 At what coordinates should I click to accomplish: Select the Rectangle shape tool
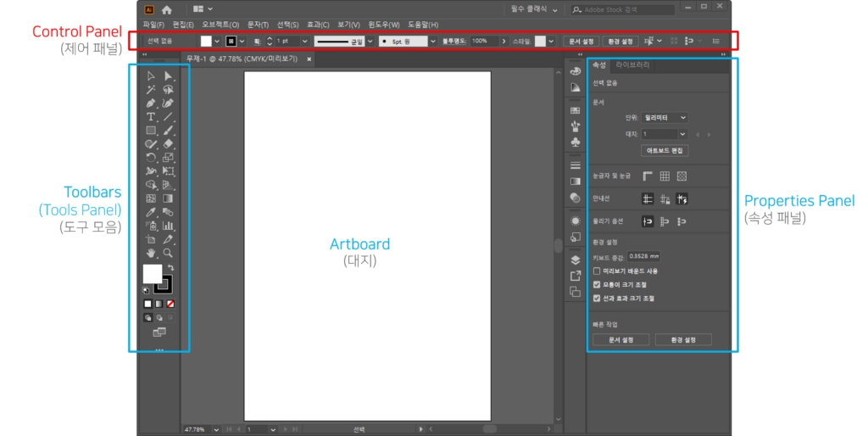coord(151,131)
